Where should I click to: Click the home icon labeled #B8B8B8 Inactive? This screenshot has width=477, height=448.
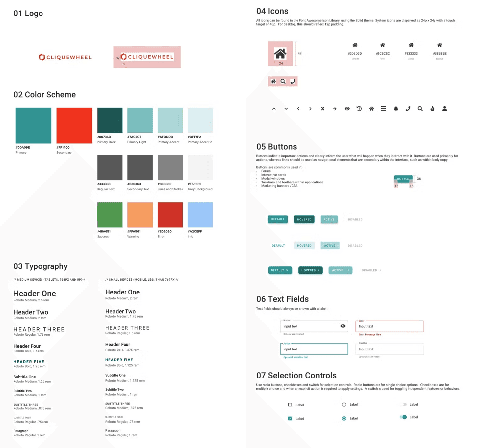(439, 45)
